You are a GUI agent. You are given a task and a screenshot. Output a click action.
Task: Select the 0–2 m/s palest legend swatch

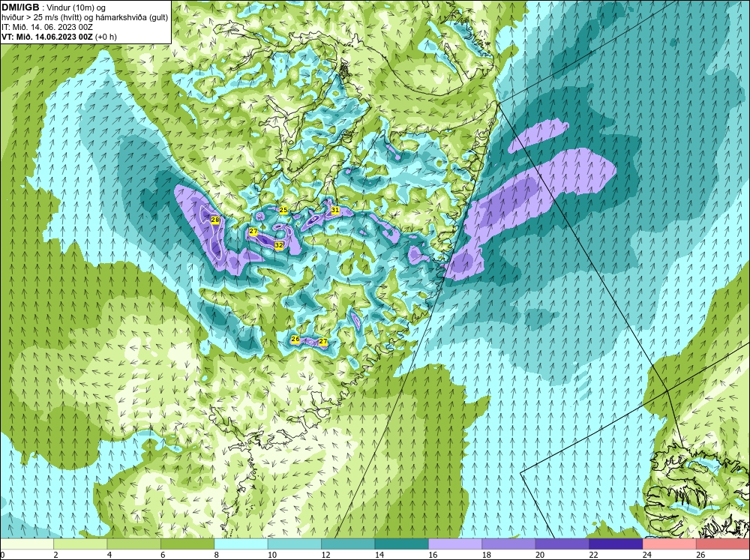pos(27,544)
